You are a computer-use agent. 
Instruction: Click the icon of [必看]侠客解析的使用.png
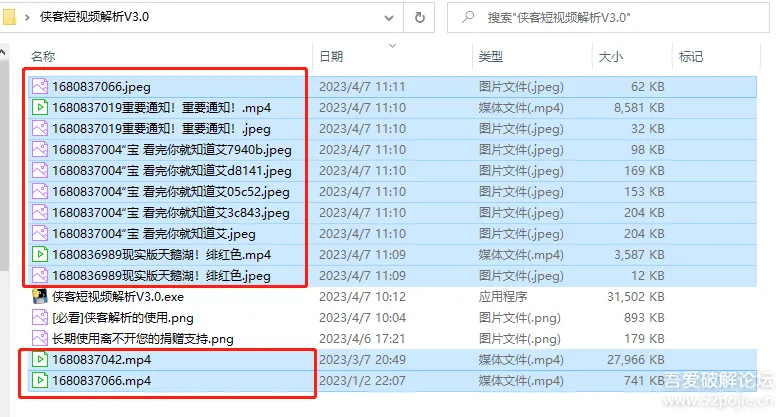coord(40,317)
